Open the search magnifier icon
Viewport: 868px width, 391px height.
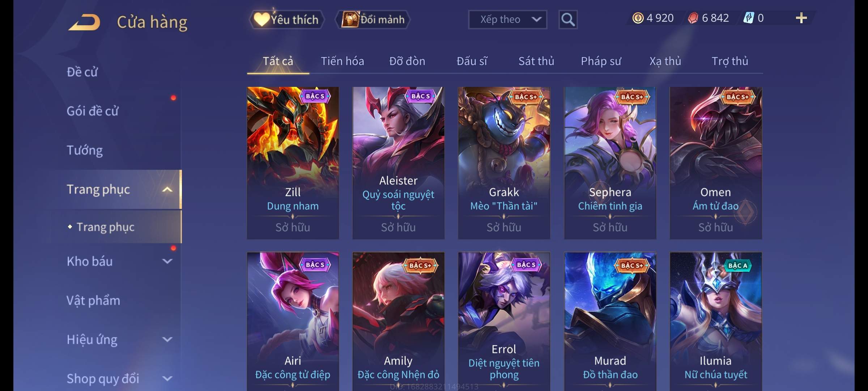pos(568,20)
